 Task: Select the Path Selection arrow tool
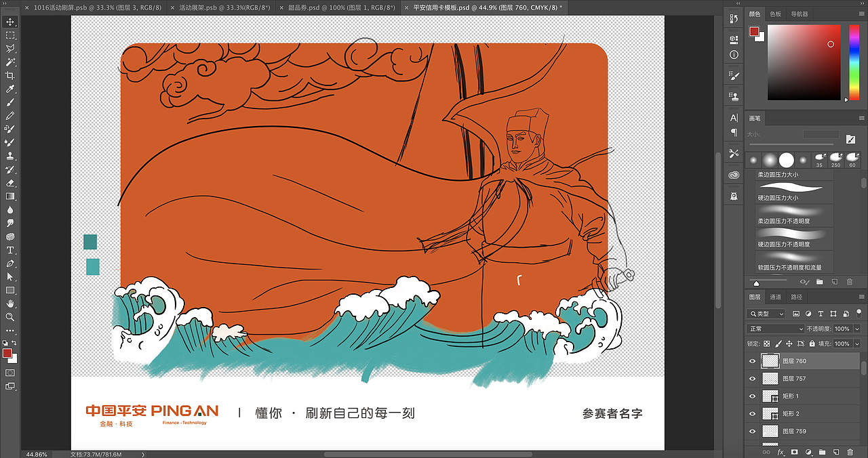10,276
